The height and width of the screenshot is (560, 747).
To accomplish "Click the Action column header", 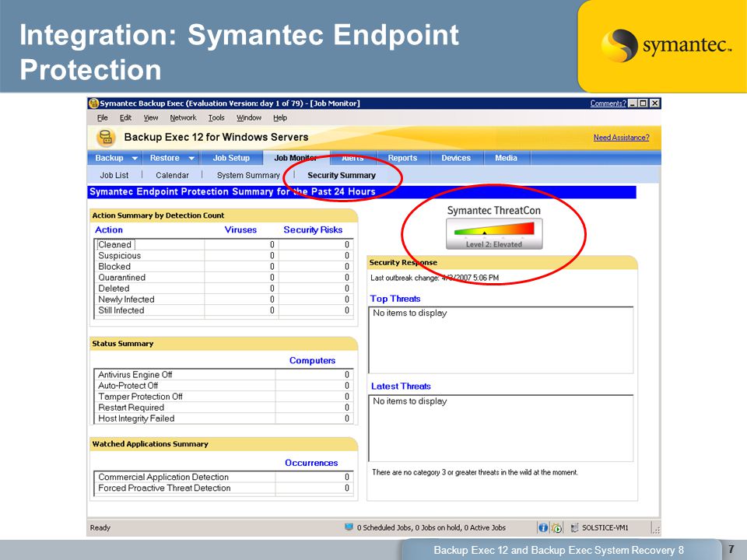I will point(109,229).
